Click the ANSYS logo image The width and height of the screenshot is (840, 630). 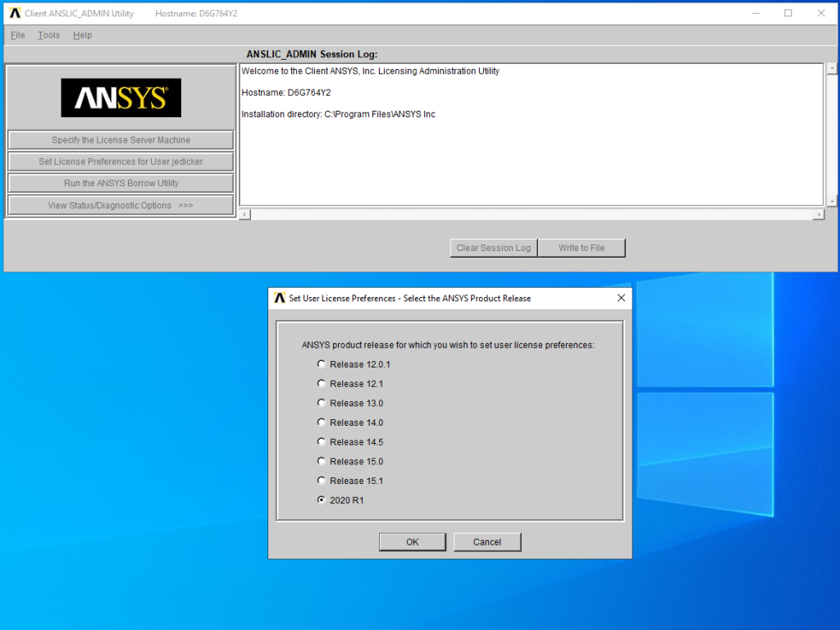(121, 98)
